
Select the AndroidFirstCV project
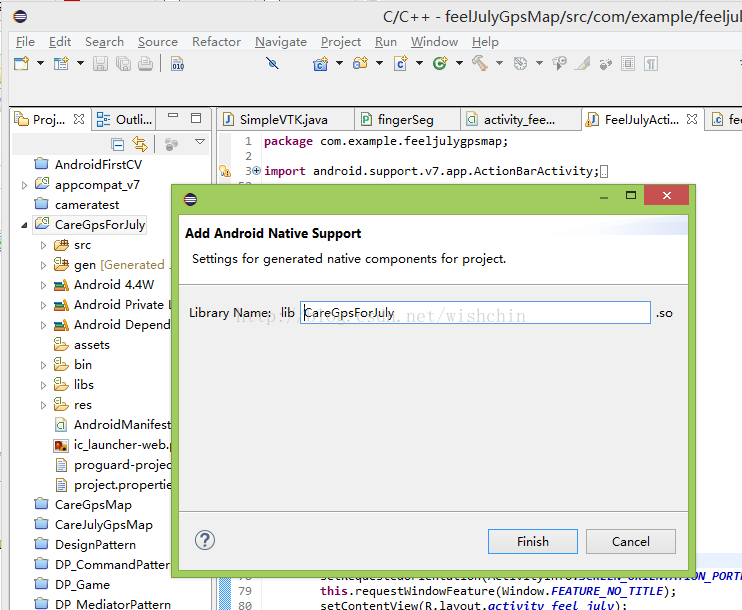pos(88,165)
